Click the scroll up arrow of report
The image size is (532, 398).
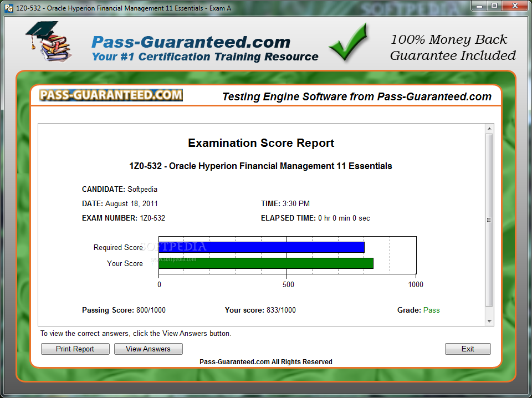489,129
